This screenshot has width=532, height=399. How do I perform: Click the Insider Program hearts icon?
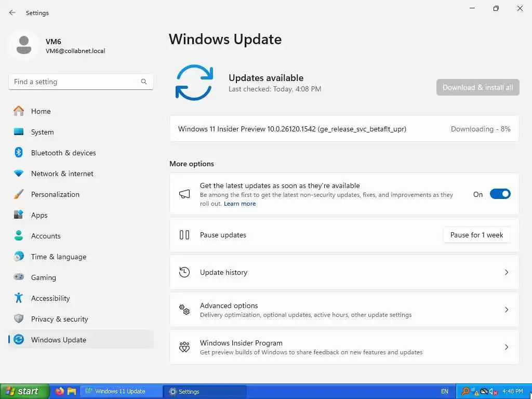pyautogui.click(x=184, y=347)
